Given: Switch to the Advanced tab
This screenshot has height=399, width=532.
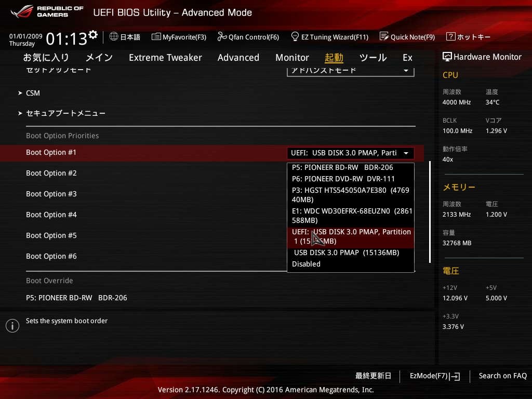Looking at the screenshot, I should tap(238, 58).
